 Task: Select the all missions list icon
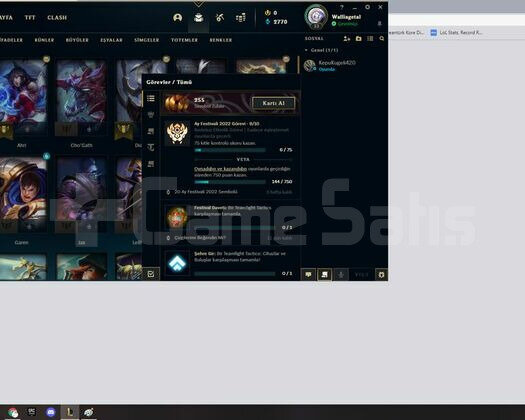point(151,98)
